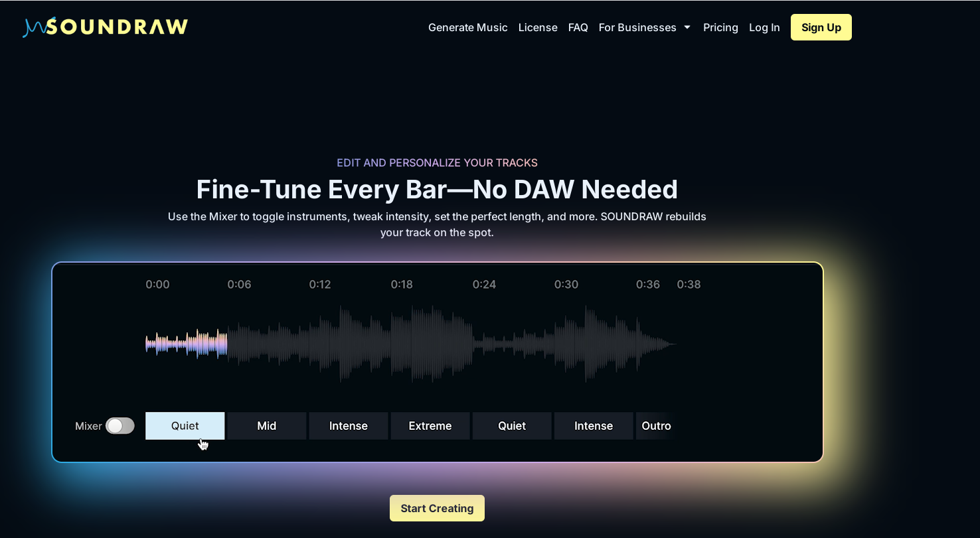Click the 0:12 time marker
Image resolution: width=980 pixels, height=538 pixels.
click(x=320, y=285)
